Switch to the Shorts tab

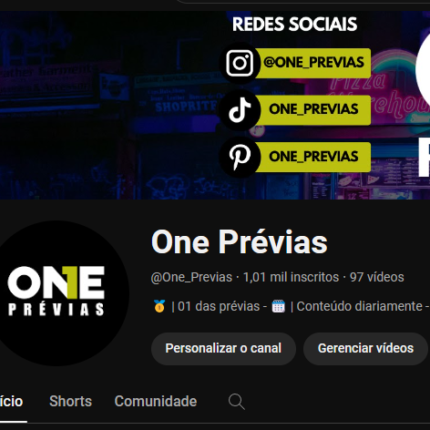[70, 401]
